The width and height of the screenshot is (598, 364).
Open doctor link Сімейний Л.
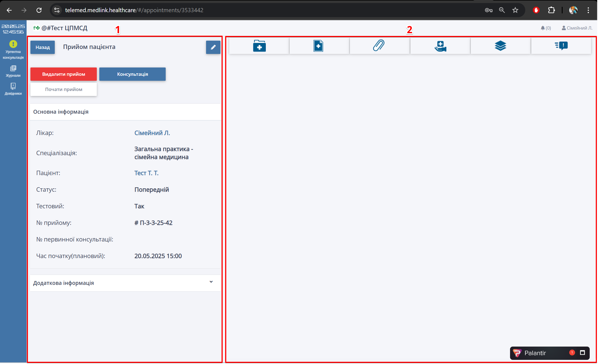tap(152, 133)
